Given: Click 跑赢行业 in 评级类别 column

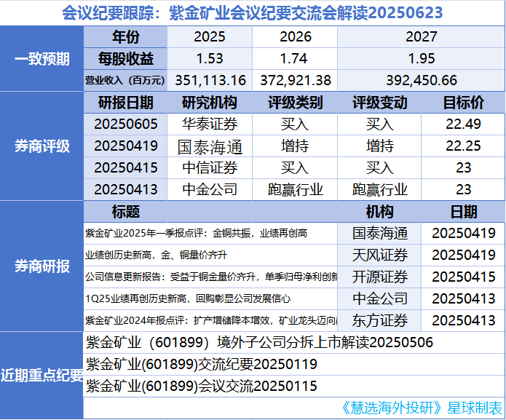Looking at the screenshot, I should click(295, 189).
